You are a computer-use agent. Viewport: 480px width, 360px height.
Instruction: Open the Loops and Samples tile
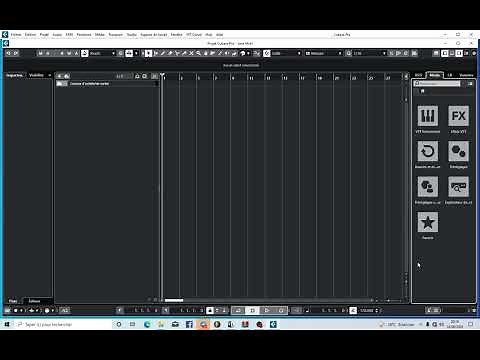[x=428, y=151]
